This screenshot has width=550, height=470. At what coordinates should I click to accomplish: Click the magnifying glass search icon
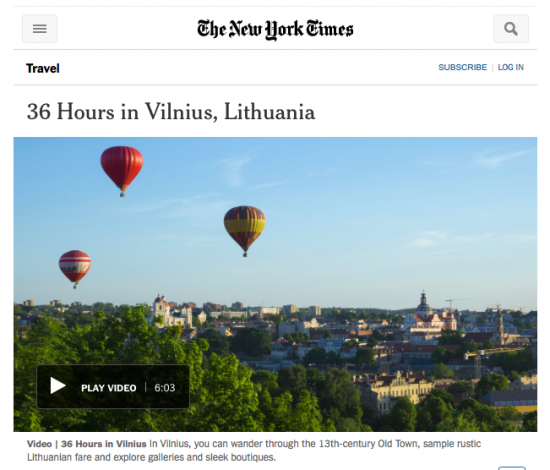pos(511,28)
